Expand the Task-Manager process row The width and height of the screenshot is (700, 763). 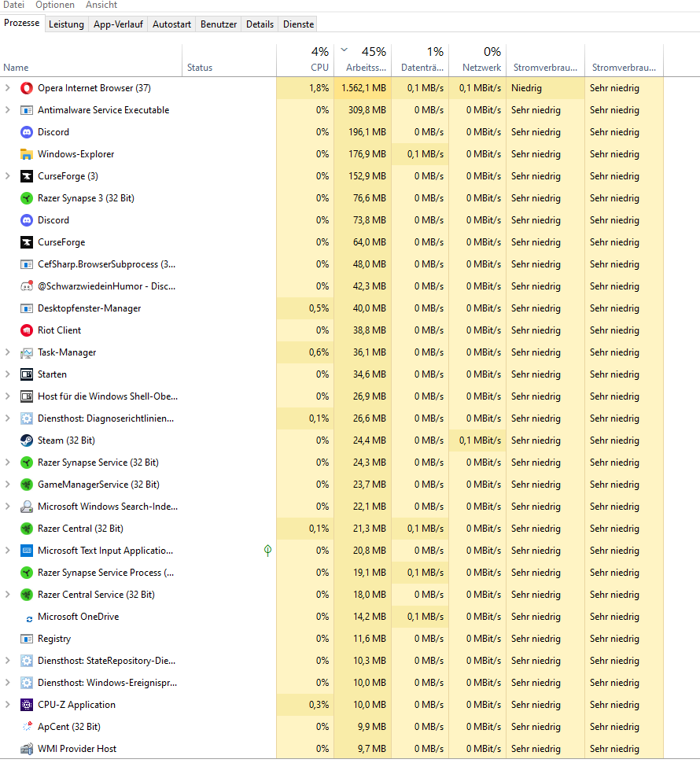tap(7, 352)
